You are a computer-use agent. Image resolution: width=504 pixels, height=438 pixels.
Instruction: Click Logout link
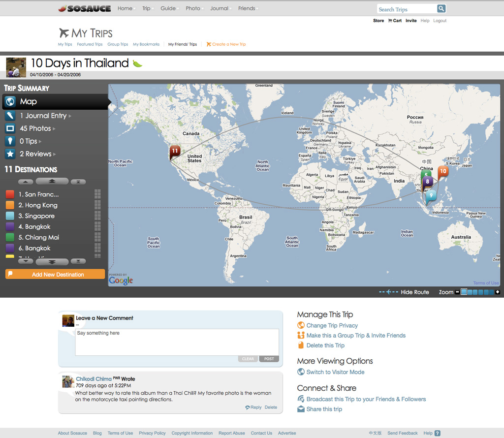click(440, 21)
